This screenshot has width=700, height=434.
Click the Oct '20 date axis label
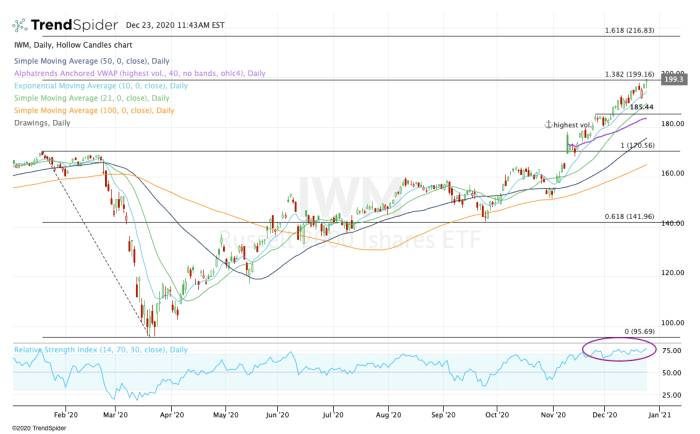[x=497, y=415]
